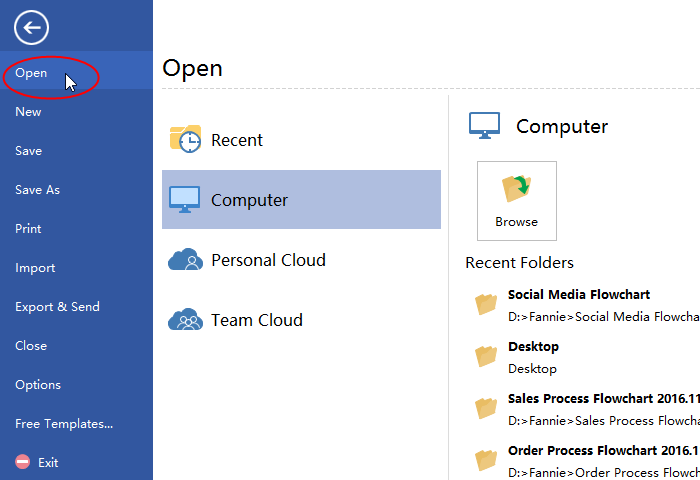
Task: Click the Personal Cloud icon
Action: click(x=186, y=260)
